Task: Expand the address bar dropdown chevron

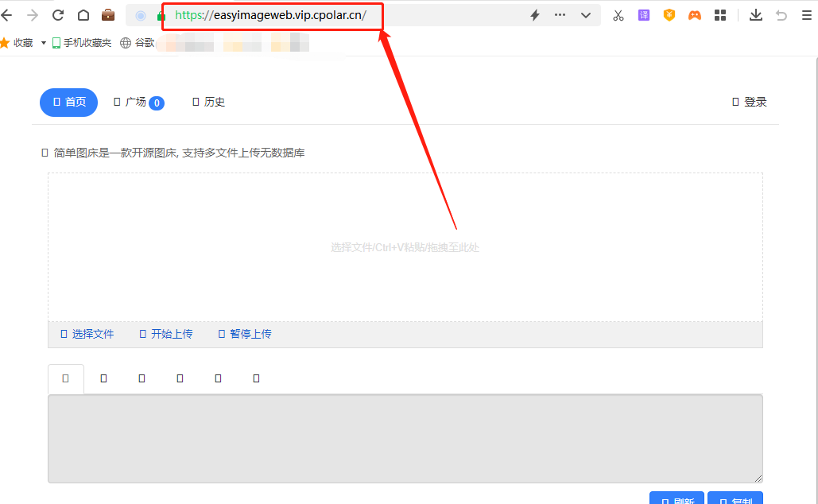Action: pyautogui.click(x=586, y=14)
